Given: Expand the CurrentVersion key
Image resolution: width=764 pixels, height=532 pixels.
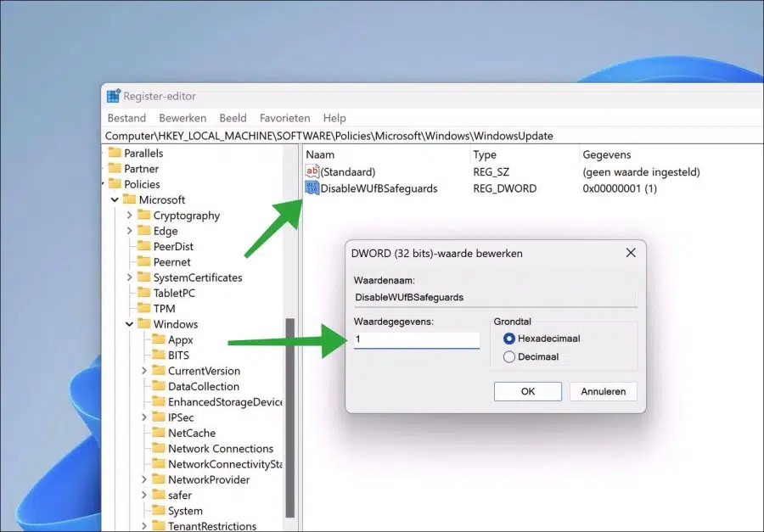Looking at the screenshot, I should coord(144,372).
